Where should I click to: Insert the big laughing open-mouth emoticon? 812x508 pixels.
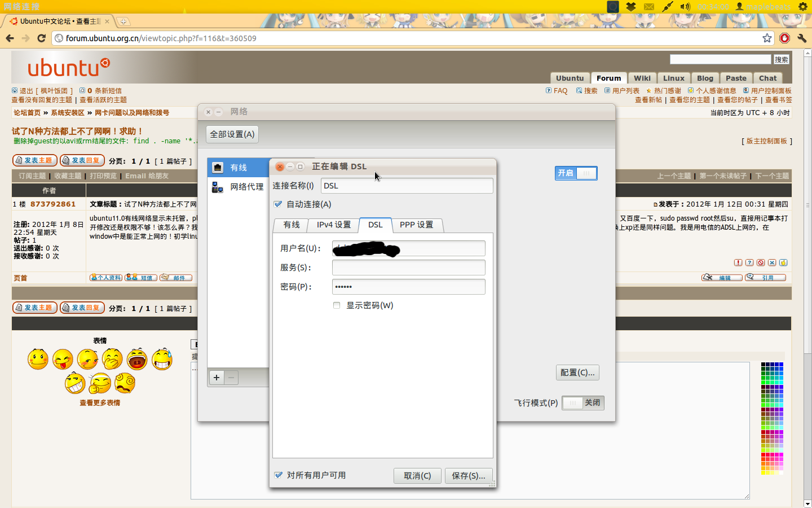point(137,359)
